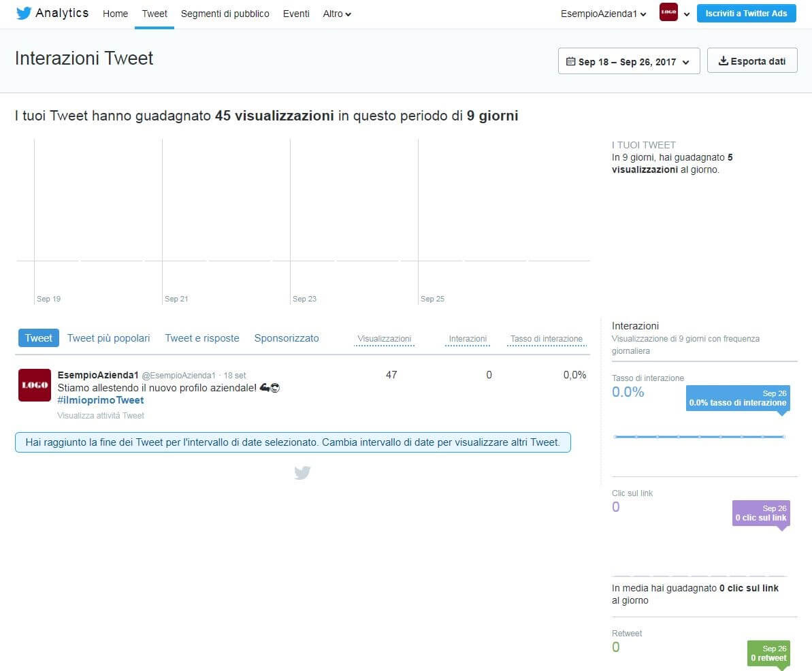The height and width of the screenshot is (671, 812).
Task: Click the EsempioAzienda1 tweet author name
Action: [98, 375]
